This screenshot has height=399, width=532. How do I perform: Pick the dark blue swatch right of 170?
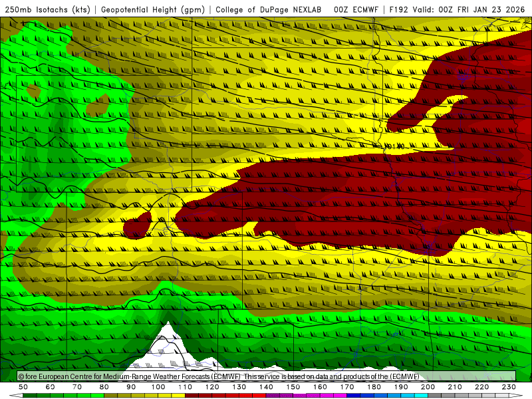(354, 396)
